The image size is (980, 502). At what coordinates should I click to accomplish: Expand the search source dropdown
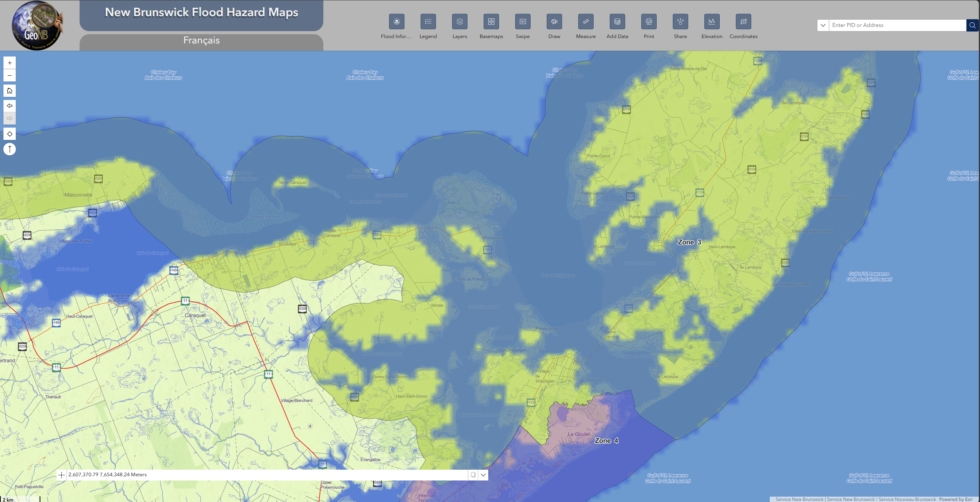[823, 25]
